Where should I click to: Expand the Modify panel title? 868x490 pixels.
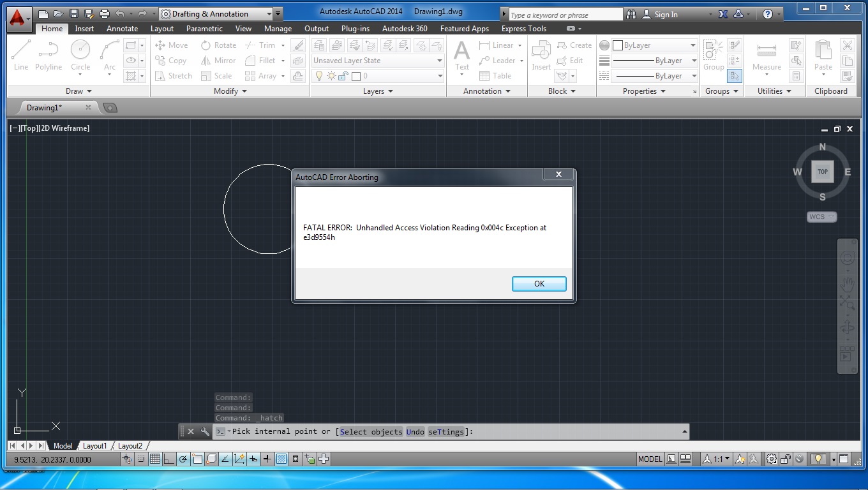230,91
